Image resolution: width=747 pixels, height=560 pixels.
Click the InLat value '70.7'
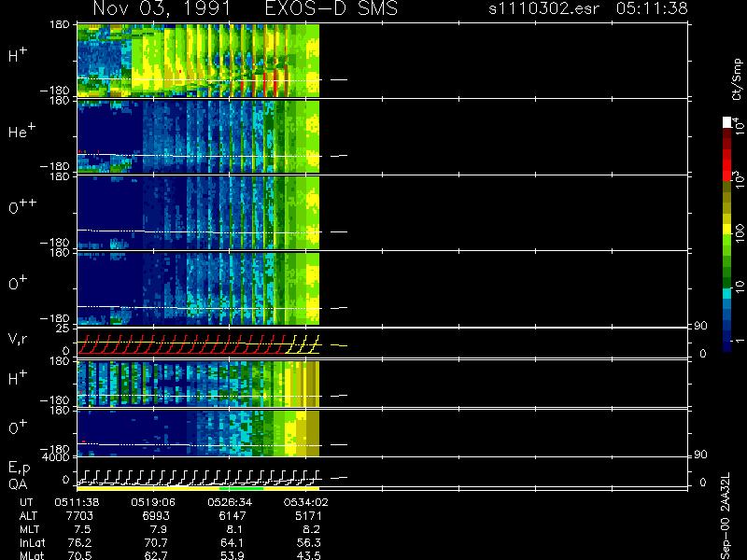coord(156,543)
